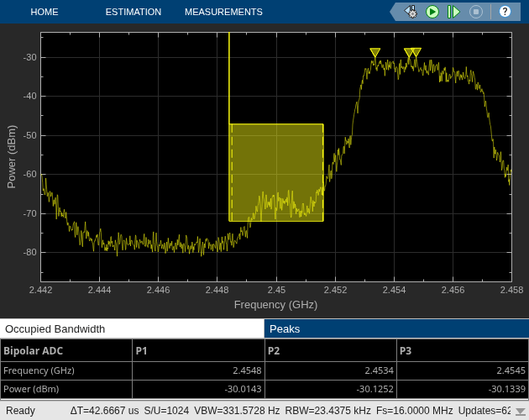The image size is (529, 420).
Task: Click the P1 column header
Action: click(198, 351)
